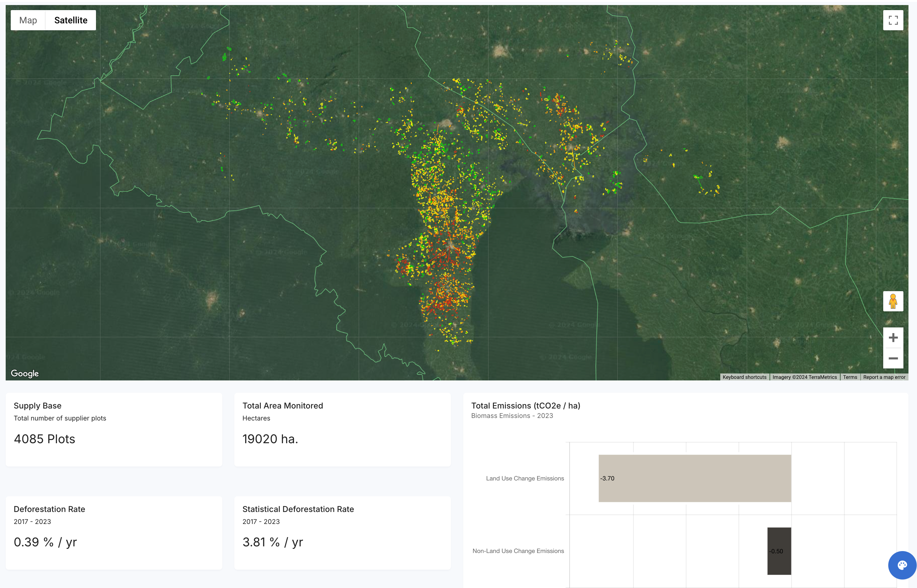Click the Land Use Change Emissions bar
The width and height of the screenshot is (917, 588).
[695, 478]
